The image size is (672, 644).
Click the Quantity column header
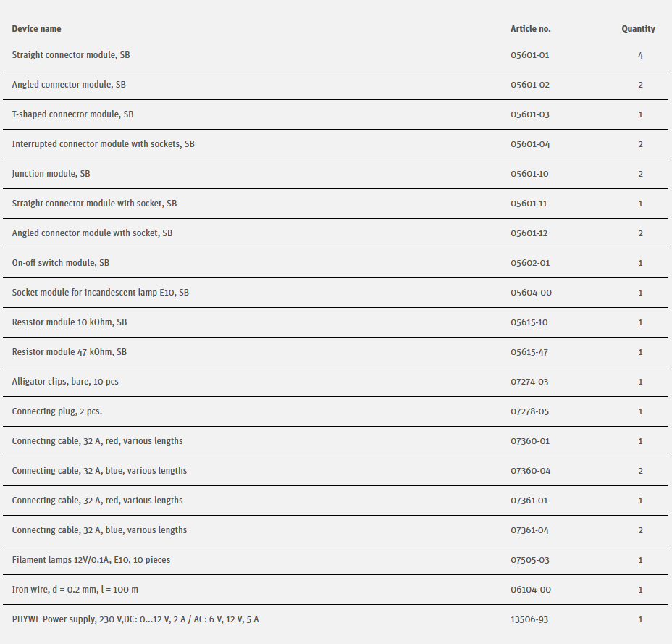click(638, 29)
